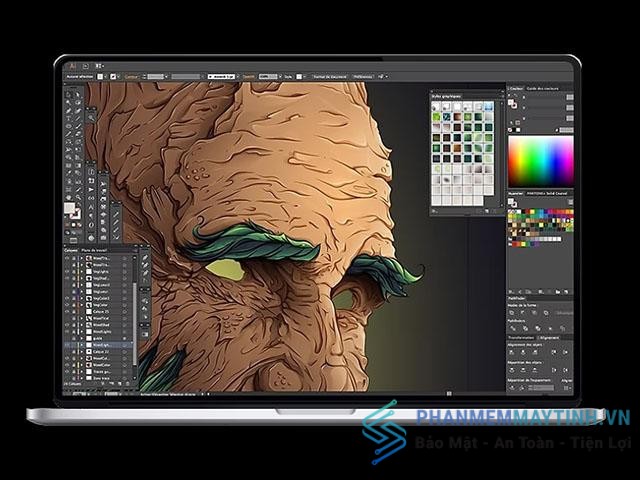The height and width of the screenshot is (480, 640).
Task: Select the Zoom magnifier tool in the main toolbox
Action: pos(78,197)
